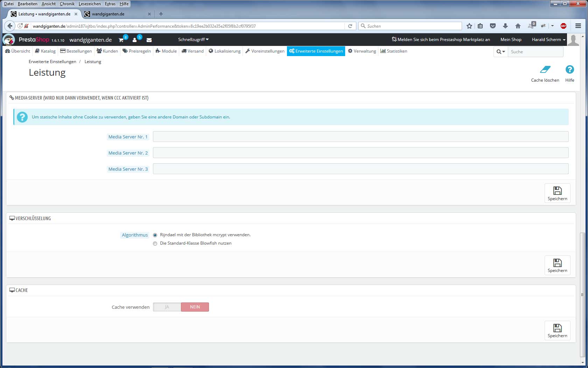This screenshot has width=588, height=368.
Task: Open the Verwaltung menu
Action: click(x=362, y=51)
